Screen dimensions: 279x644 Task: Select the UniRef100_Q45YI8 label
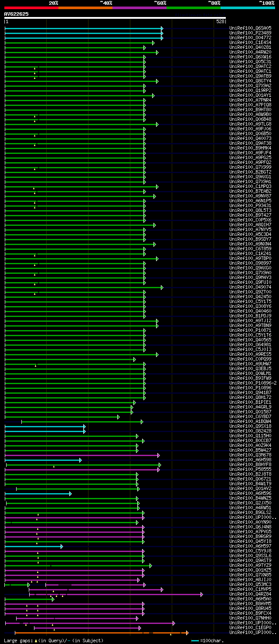250,542
